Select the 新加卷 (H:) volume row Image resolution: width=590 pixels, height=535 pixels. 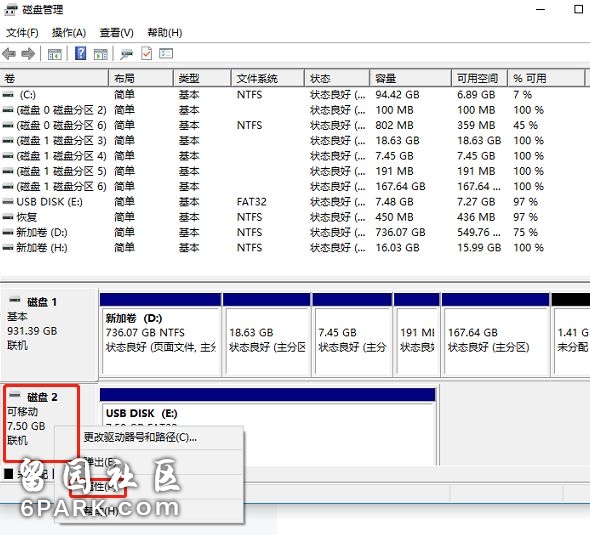tap(293, 248)
